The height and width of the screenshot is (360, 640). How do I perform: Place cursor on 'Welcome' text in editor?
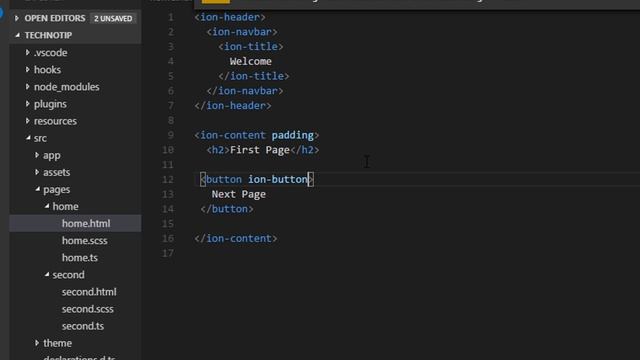point(251,62)
